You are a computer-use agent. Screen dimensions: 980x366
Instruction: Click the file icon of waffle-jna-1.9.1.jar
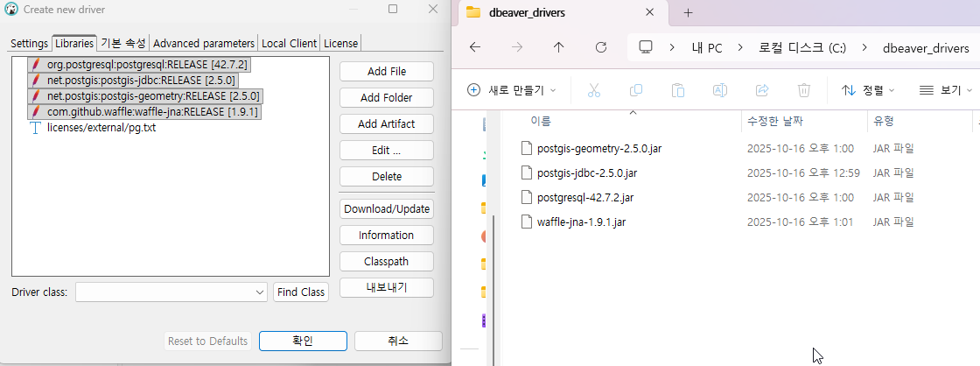pos(526,222)
